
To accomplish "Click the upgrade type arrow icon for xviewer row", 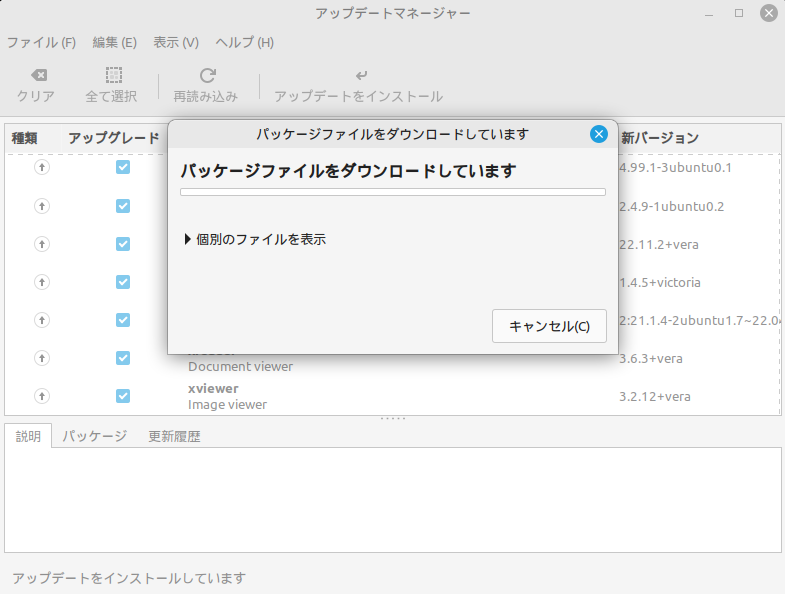I will (42, 396).
